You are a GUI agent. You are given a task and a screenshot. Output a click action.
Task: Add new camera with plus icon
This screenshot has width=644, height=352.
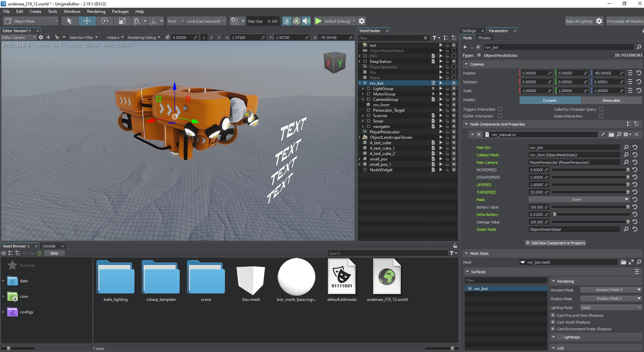tap(48, 38)
